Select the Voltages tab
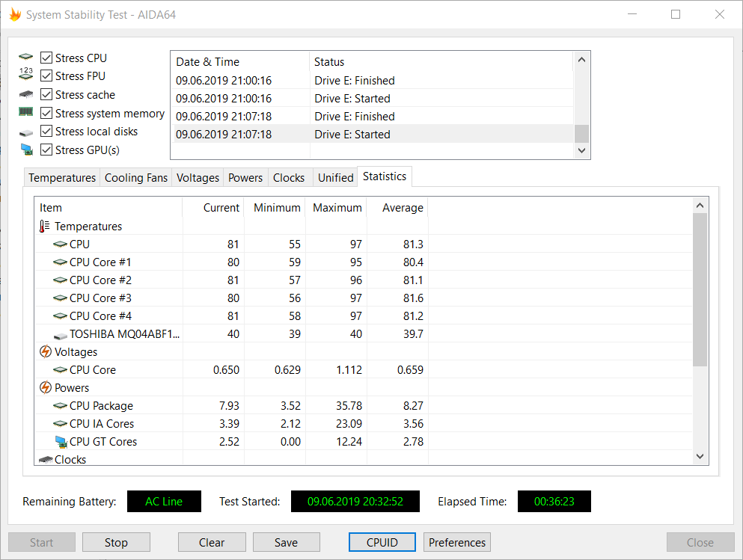743x560 pixels. (198, 177)
